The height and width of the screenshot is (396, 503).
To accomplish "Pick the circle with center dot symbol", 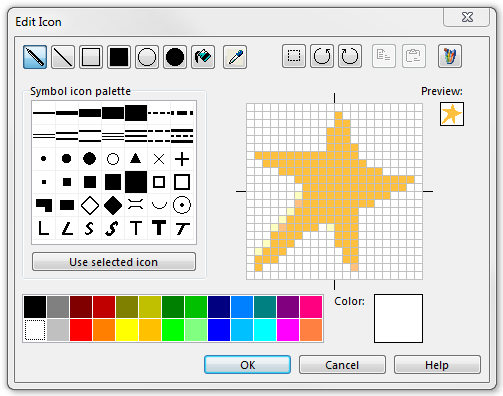I will click(182, 205).
